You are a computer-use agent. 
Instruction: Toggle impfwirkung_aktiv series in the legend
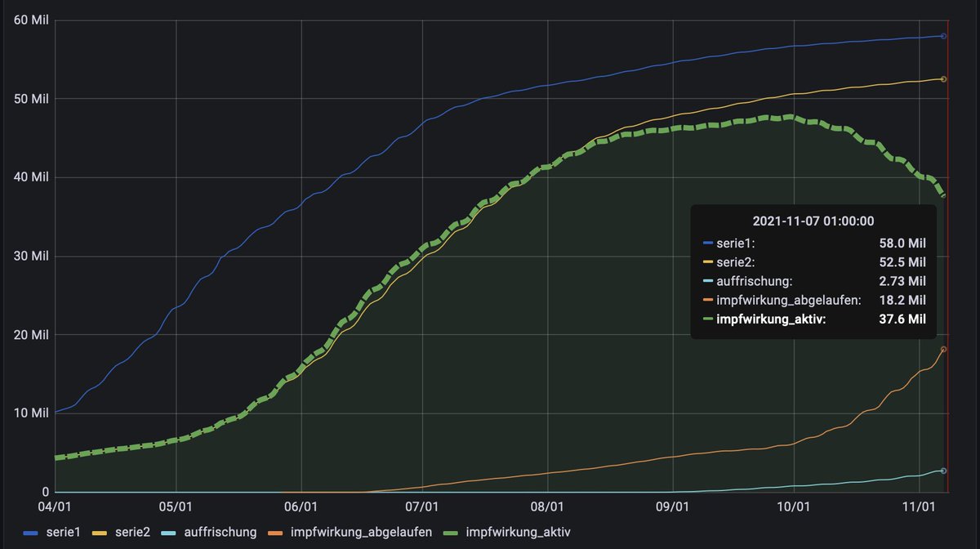point(519,533)
